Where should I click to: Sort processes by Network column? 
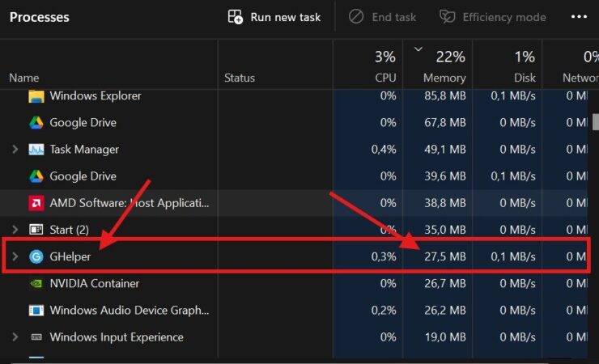(580, 78)
